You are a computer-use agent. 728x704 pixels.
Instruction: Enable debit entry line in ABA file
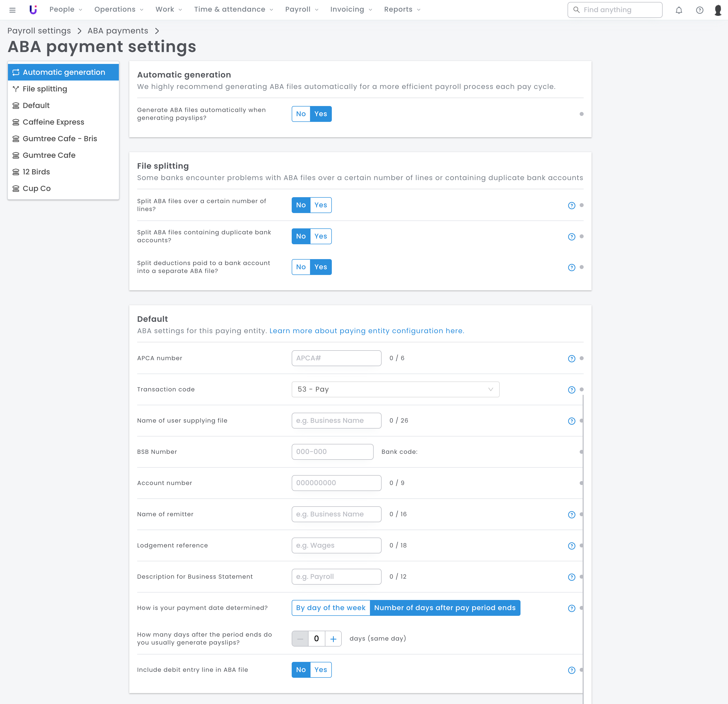point(320,670)
